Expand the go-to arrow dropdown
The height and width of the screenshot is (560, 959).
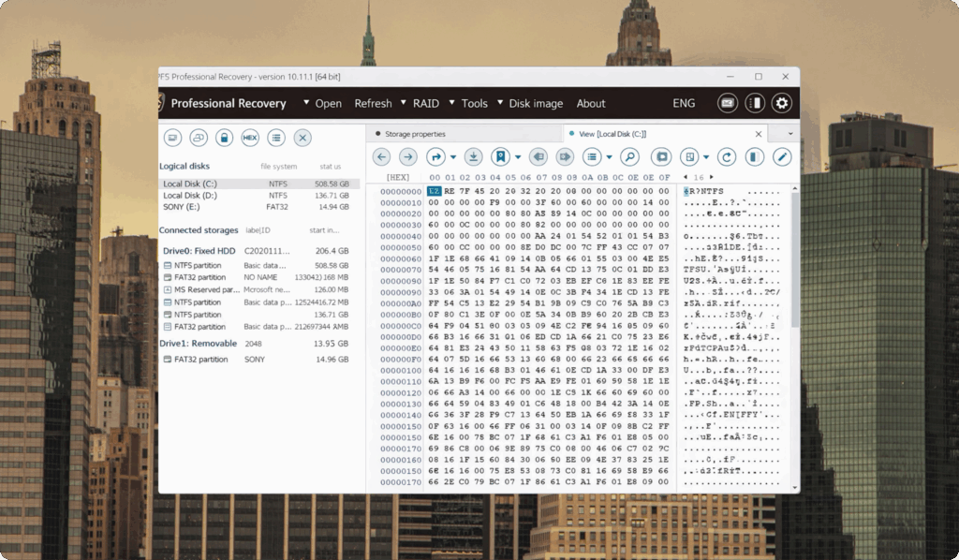click(x=453, y=157)
